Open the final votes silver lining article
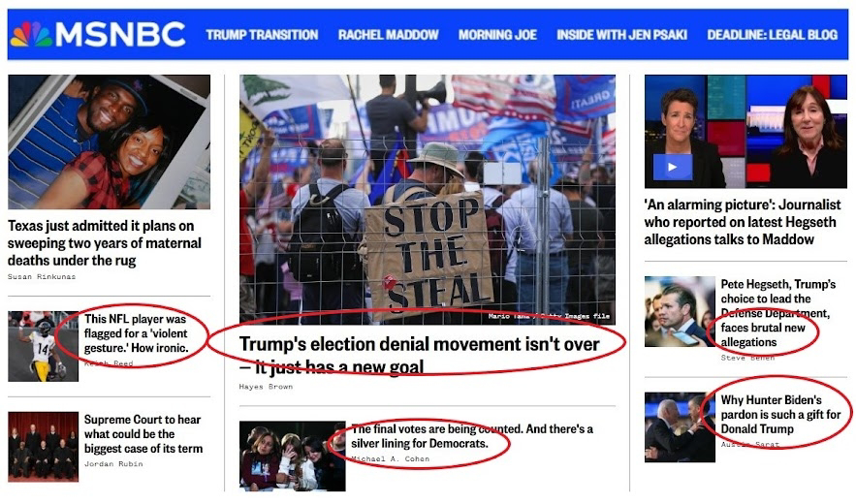Image resolution: width=856 pixels, height=504 pixels. pyautogui.click(x=472, y=436)
